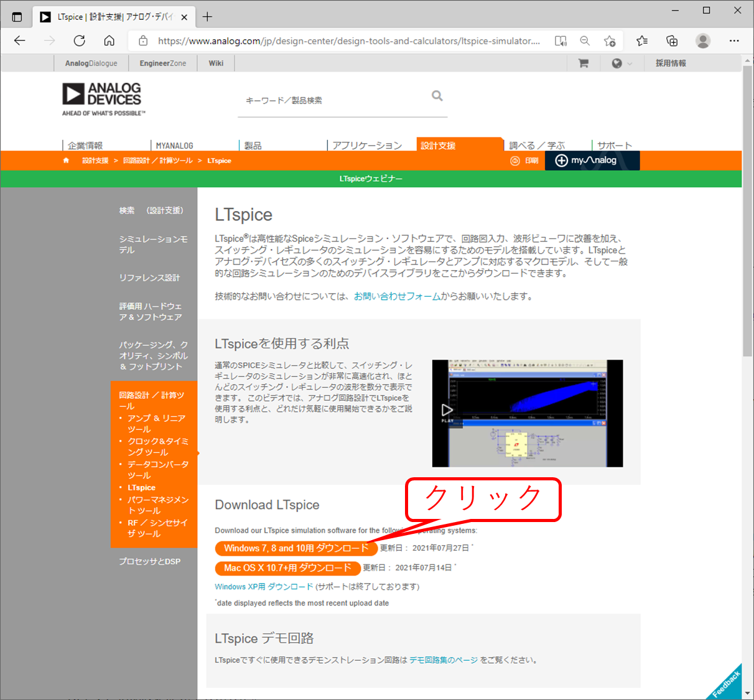Viewport: 754px width, 700px height.
Task: Click 設計支援 in the breadcrumb
Action: pos(95,161)
